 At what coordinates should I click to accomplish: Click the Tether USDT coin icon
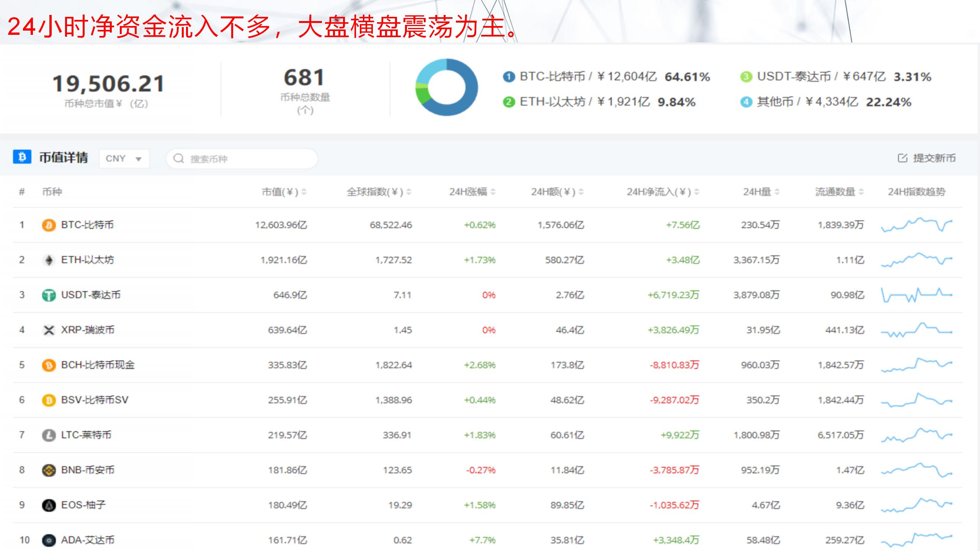[x=49, y=295]
